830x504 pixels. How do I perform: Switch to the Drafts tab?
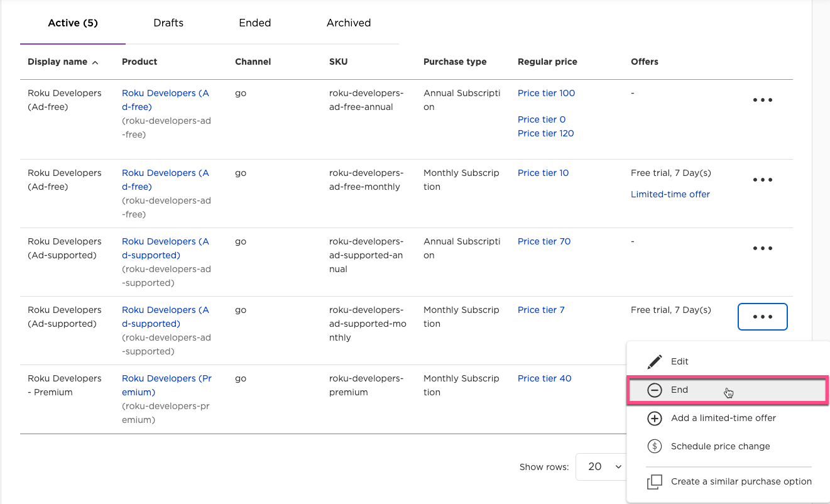coord(168,23)
